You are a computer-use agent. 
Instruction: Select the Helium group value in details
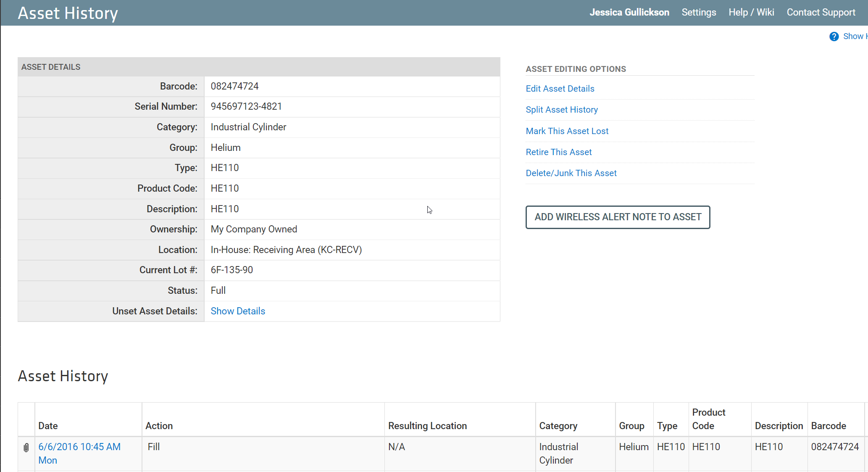pyautogui.click(x=226, y=148)
